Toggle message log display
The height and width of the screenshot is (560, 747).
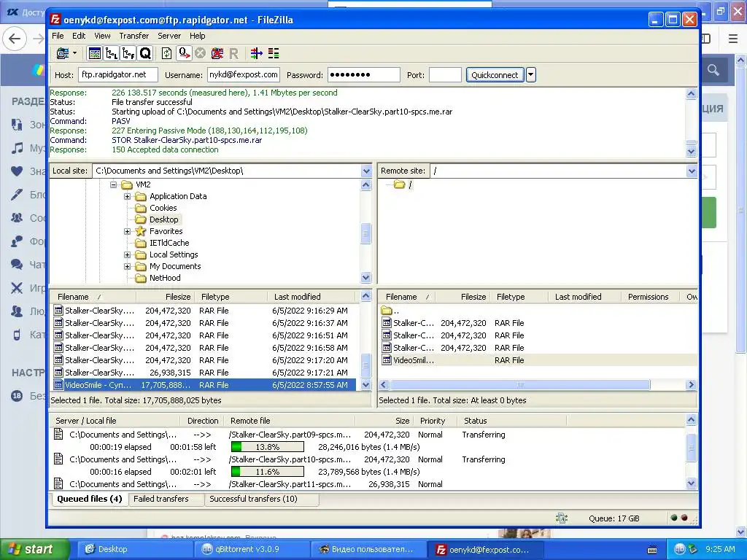pos(95,53)
